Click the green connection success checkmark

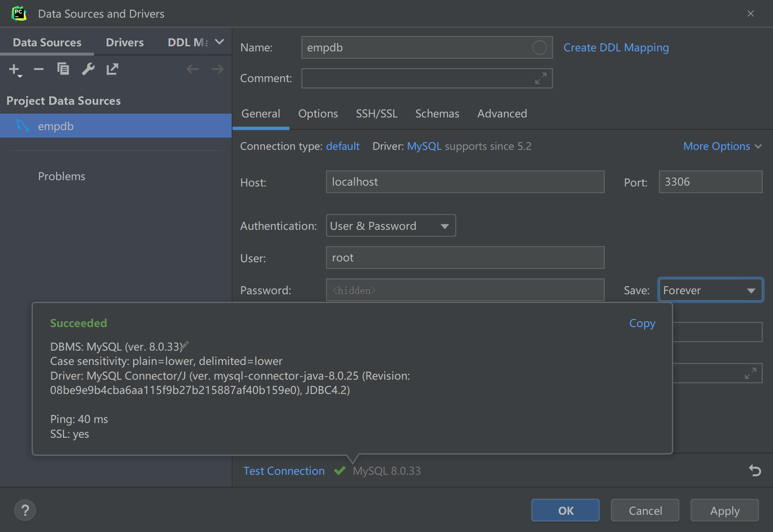pyautogui.click(x=340, y=471)
